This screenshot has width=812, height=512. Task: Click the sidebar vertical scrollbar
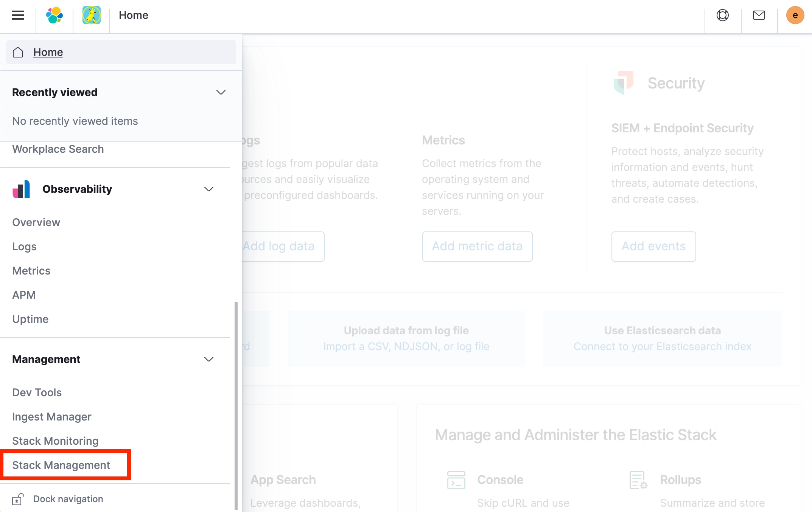[236, 405]
